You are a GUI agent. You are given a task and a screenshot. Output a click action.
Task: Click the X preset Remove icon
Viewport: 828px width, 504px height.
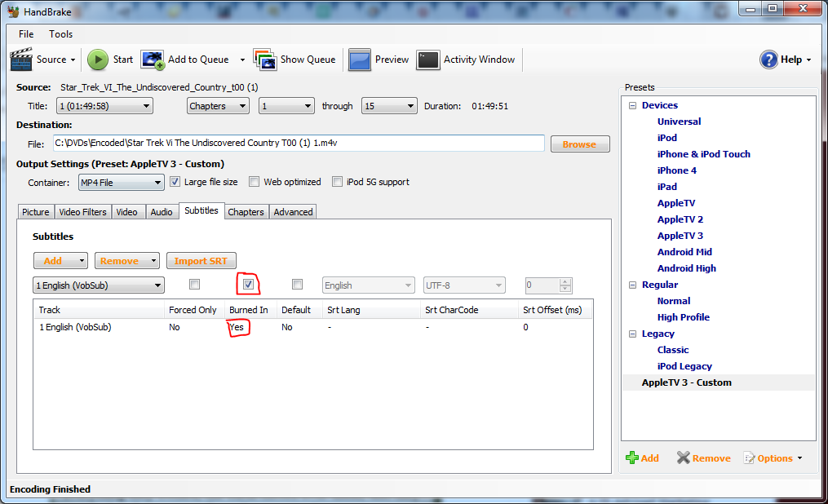[684, 458]
